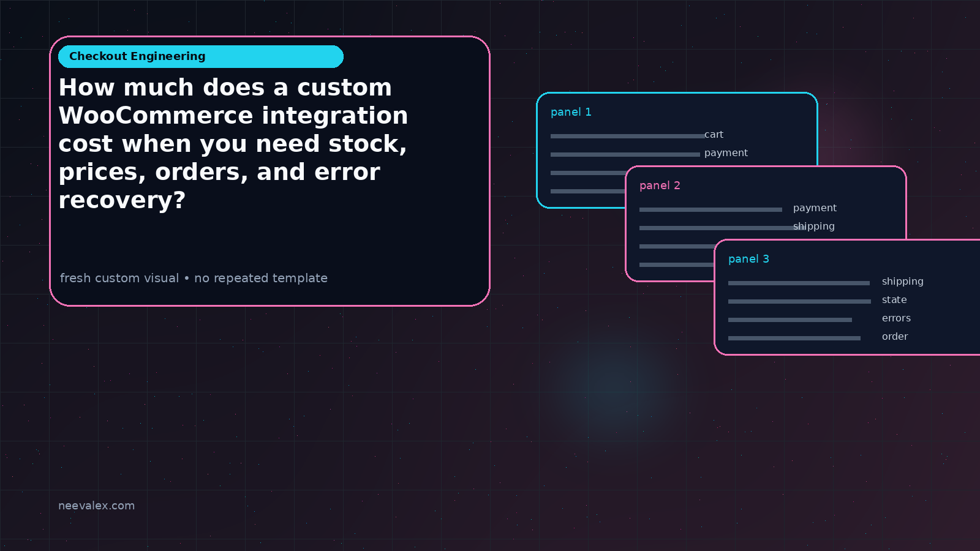Click 'payment' label in panel 2
This screenshot has height=551, width=980.
pyautogui.click(x=815, y=208)
